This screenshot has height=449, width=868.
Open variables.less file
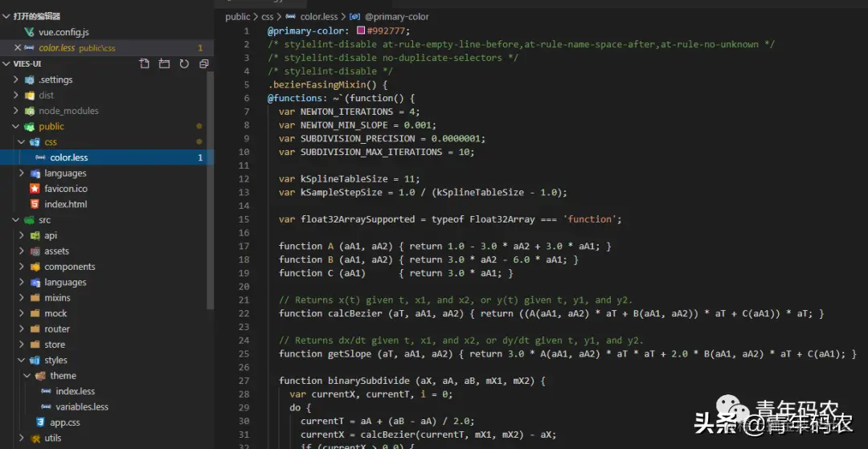click(x=82, y=406)
